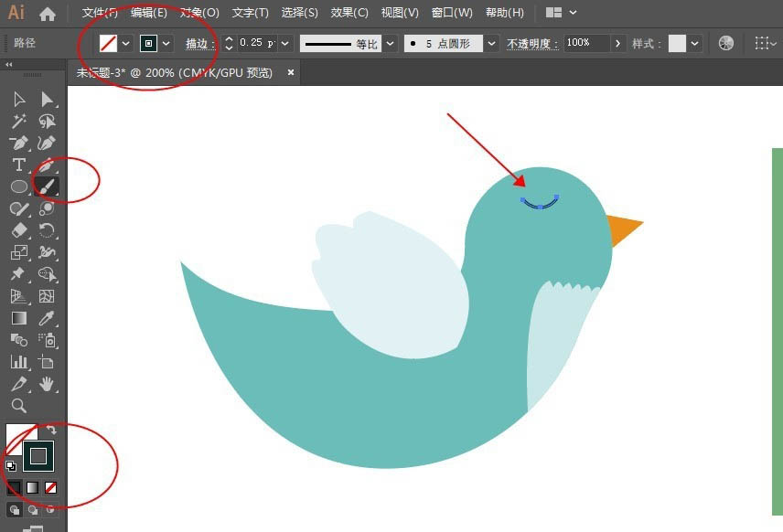
Task: Choose Draw Behind mode
Action: click(32, 510)
